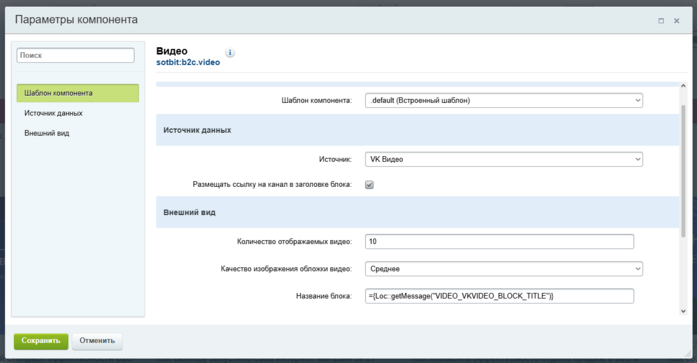Screen dimensions: 697x363
Task: Click the Видео component heading
Action: [x=172, y=51]
